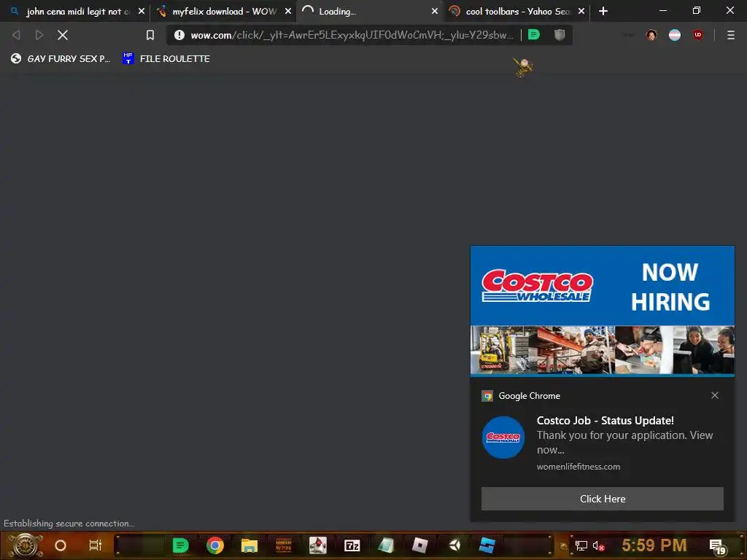Launch Google Chrome from the taskbar
747x560 pixels.
[x=215, y=545]
